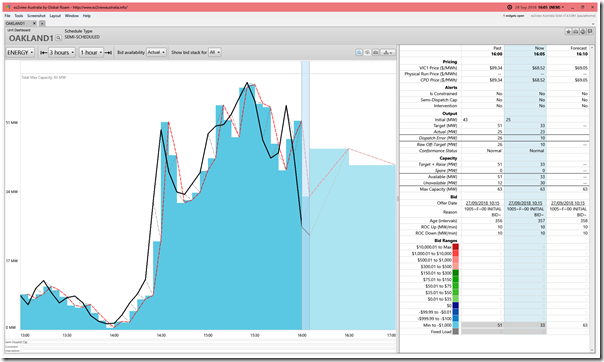Screen dimensions: 604x362
Task: Open the 1 hour forecast dropdown
Action: 91,52
